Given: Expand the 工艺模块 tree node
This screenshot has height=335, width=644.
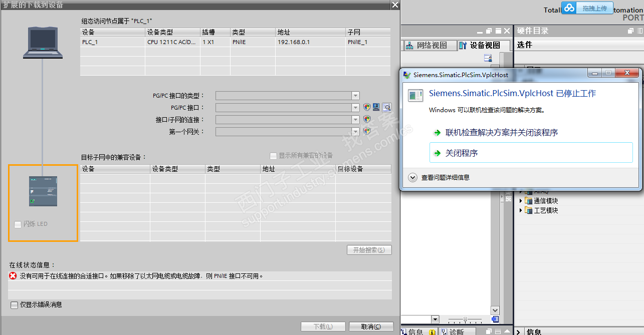Looking at the screenshot, I should [x=521, y=210].
